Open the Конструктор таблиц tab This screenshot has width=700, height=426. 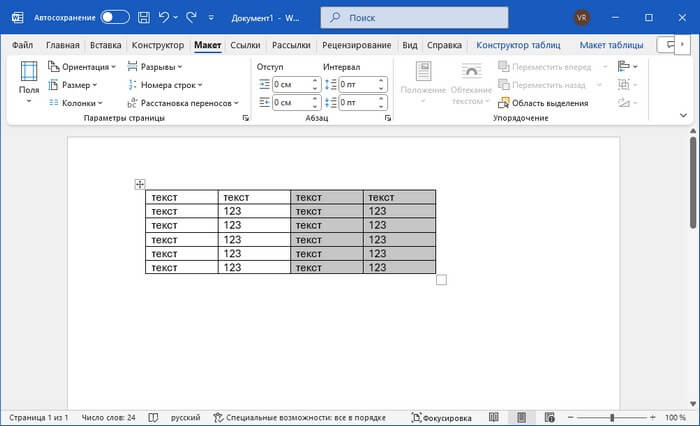[517, 45]
